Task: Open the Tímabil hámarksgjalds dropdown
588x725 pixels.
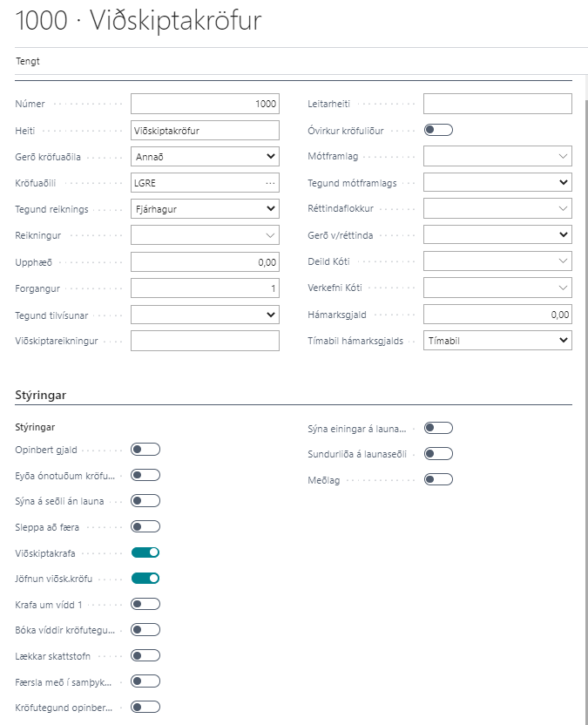Action: pyautogui.click(x=497, y=341)
